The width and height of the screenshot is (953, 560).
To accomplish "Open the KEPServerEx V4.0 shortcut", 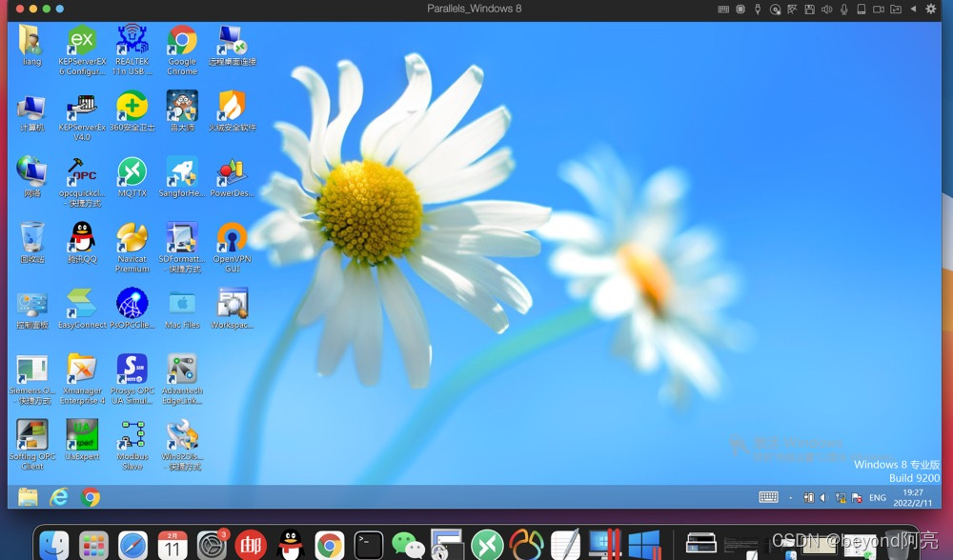I will pos(82,116).
